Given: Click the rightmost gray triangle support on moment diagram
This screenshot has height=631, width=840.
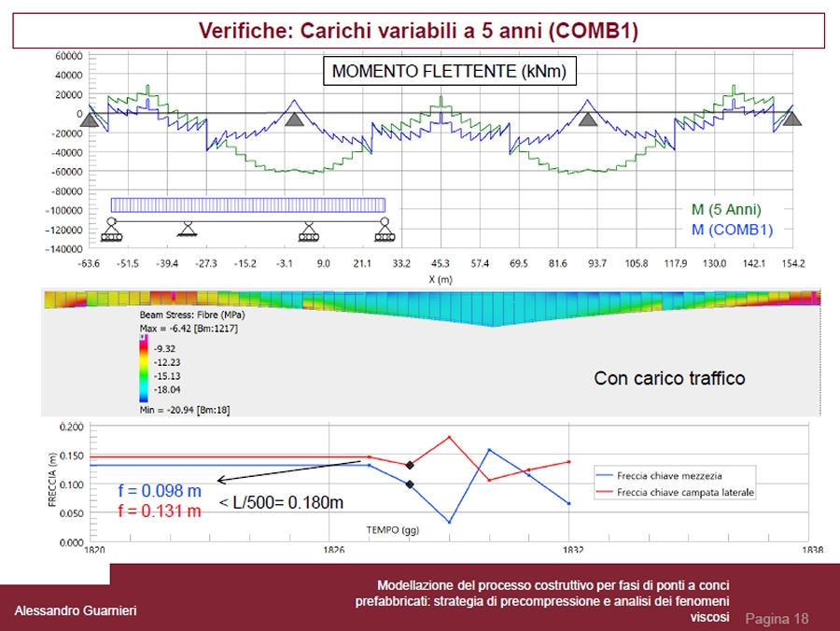Looking at the screenshot, I should (x=791, y=119).
